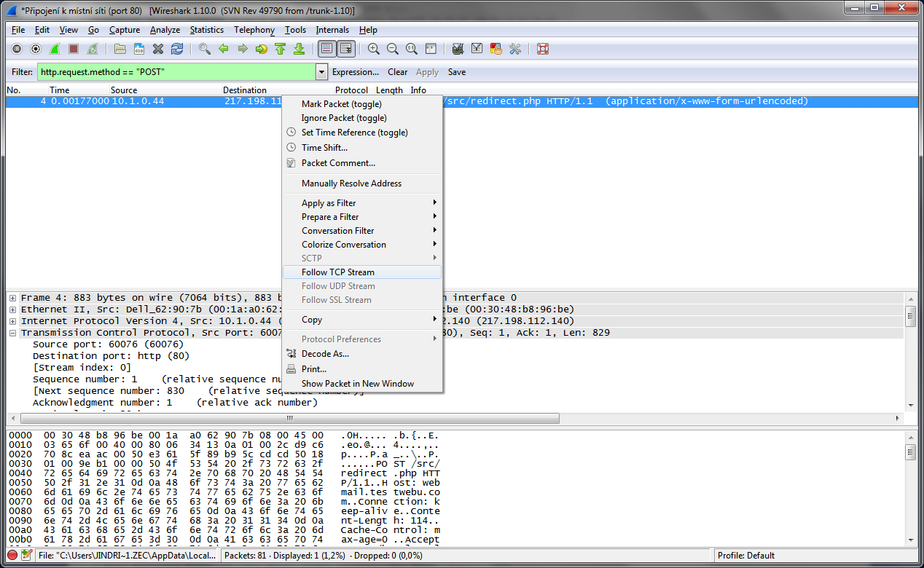Image resolution: width=924 pixels, height=568 pixels.
Task: Expand the Ethernet II tree node
Action: [x=13, y=309]
